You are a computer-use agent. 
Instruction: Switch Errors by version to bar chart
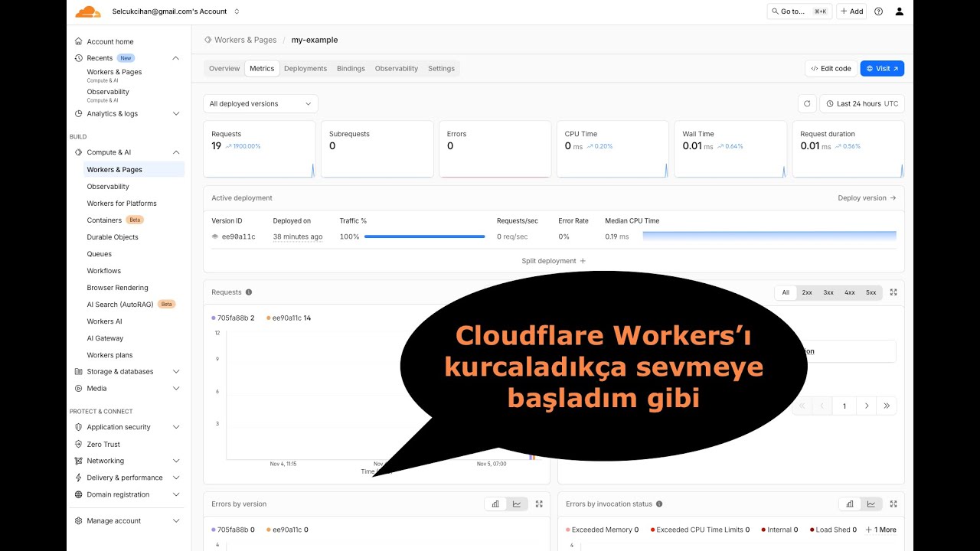pos(495,504)
